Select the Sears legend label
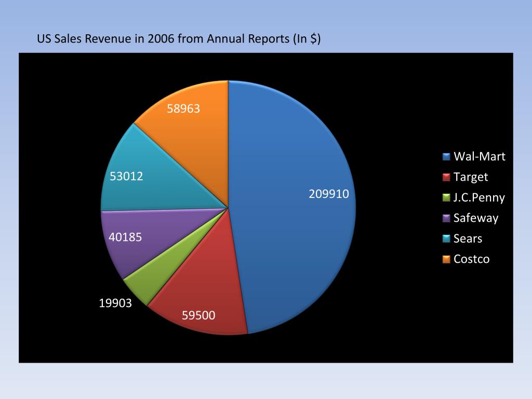The height and width of the screenshot is (399, 532). [x=468, y=238]
